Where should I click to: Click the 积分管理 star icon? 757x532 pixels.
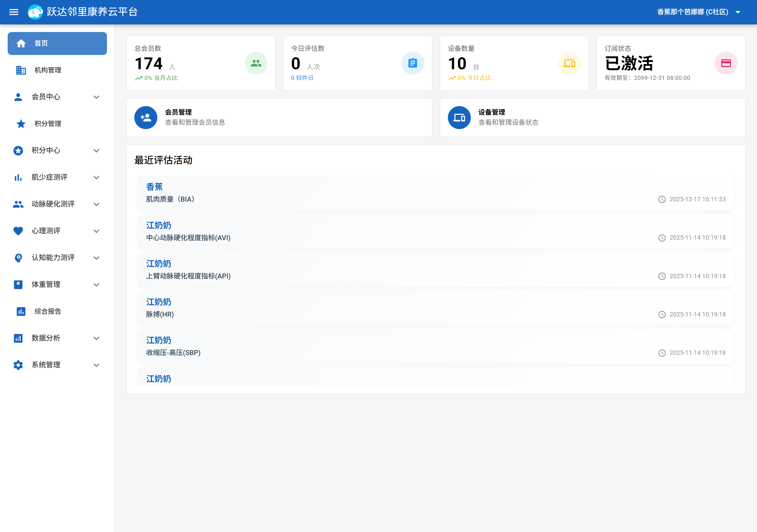[x=21, y=124]
